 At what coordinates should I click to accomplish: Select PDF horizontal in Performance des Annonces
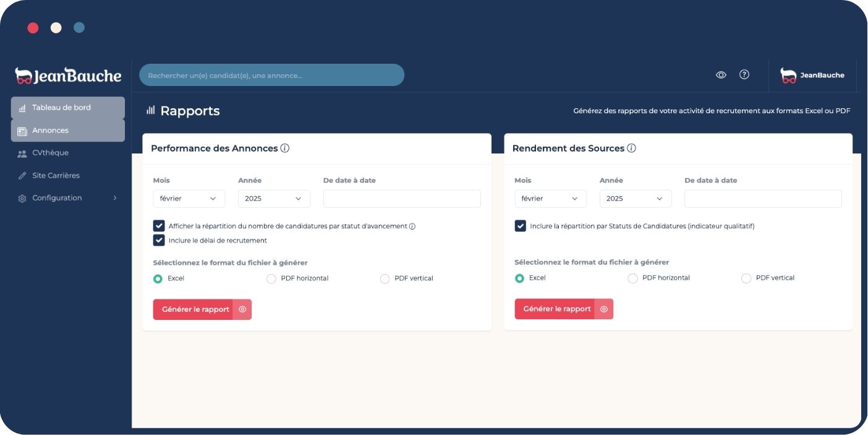pos(271,279)
